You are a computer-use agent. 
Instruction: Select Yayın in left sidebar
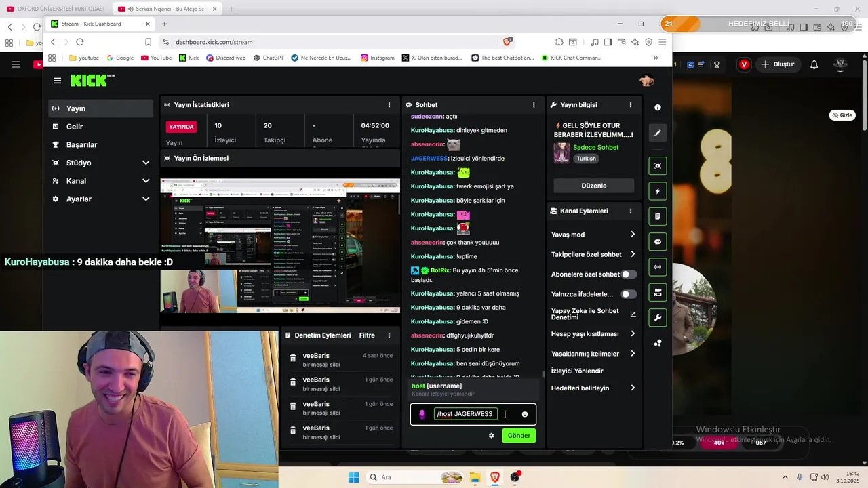tap(101, 108)
